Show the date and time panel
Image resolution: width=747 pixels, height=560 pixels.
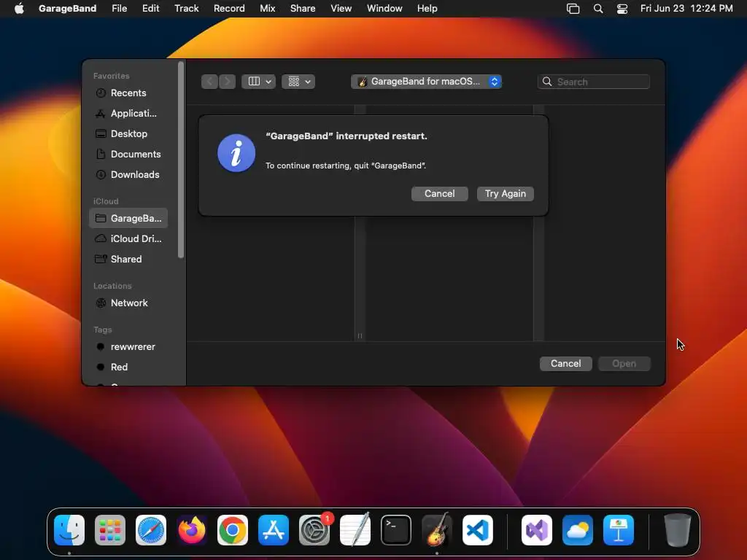tap(686, 9)
